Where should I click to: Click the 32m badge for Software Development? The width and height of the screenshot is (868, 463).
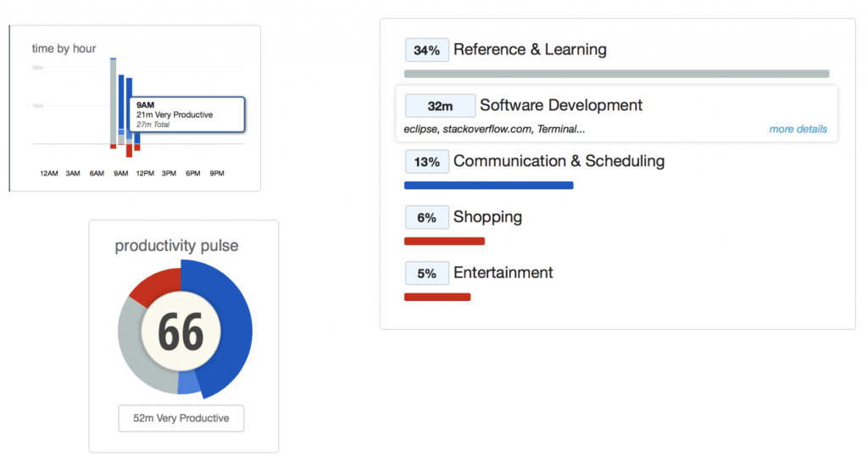(x=440, y=106)
